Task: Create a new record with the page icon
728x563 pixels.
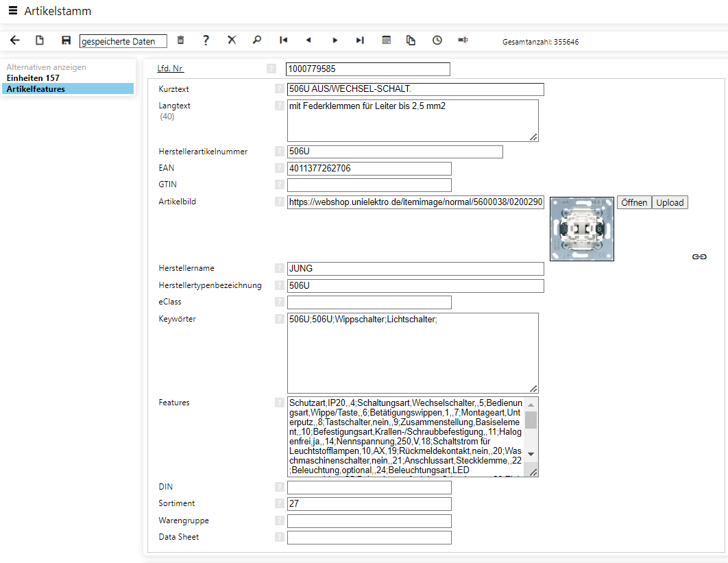Action: pos(40,40)
